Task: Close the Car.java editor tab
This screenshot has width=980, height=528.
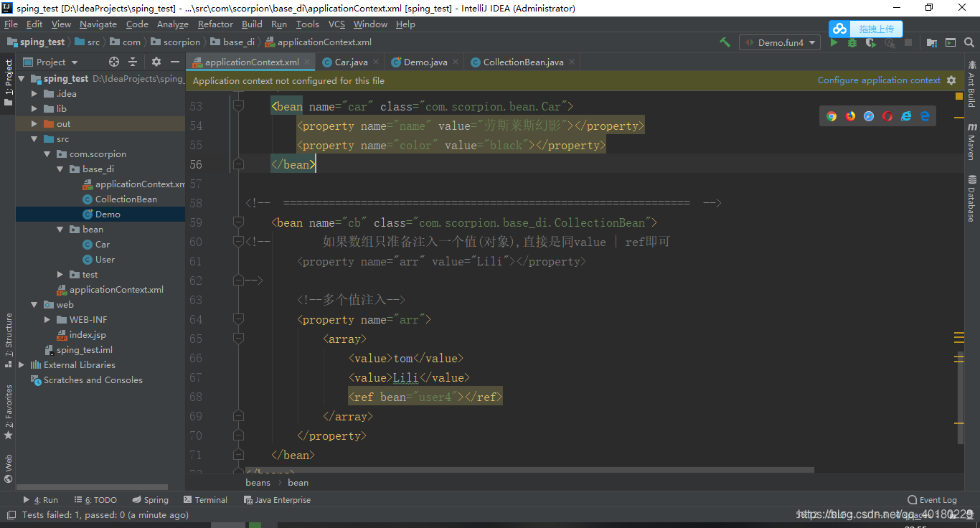Action: pyautogui.click(x=376, y=62)
